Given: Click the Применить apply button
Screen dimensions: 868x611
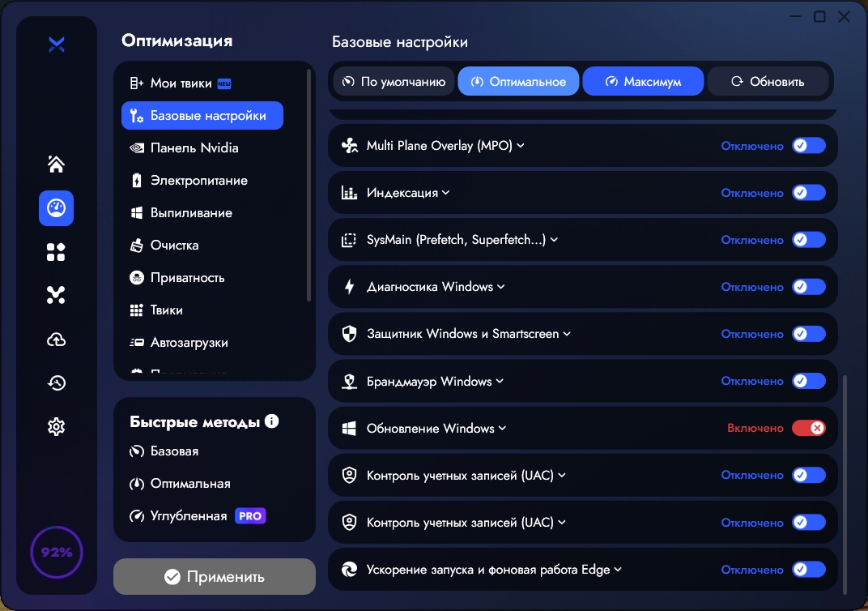Looking at the screenshot, I should pyautogui.click(x=215, y=577).
